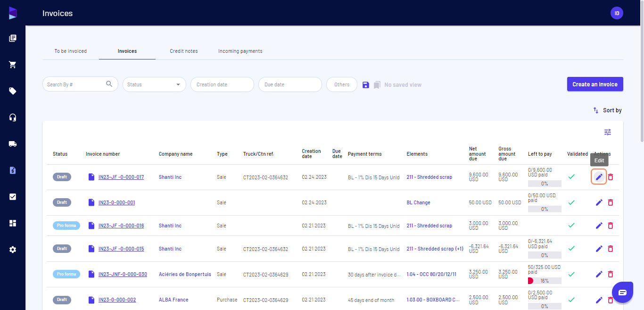Open the settings gear sidebar icon
The width and height of the screenshot is (644, 310).
tap(13, 250)
